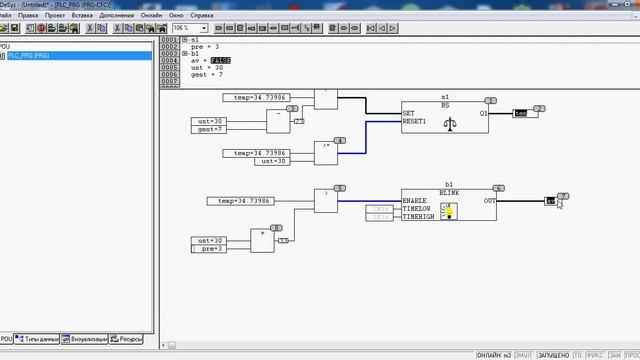Image resolution: width=640 pixels, height=360 pixels.
Task: Click the Paste clipboard toolbar icon
Action: (x=140, y=28)
